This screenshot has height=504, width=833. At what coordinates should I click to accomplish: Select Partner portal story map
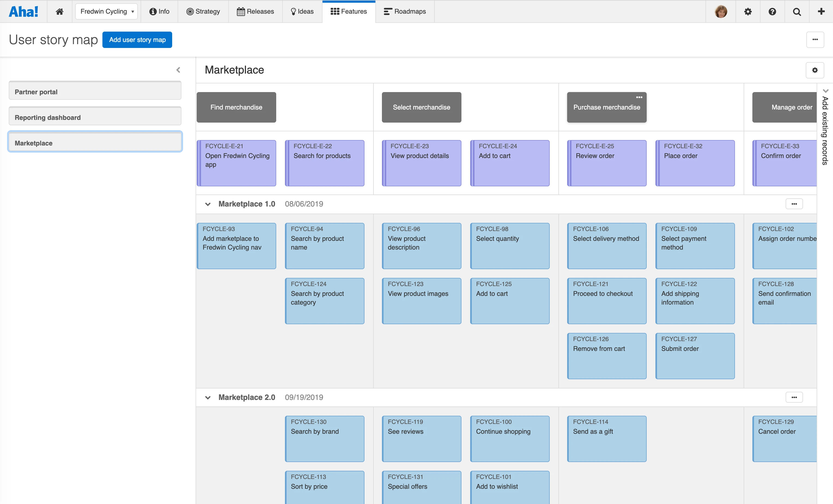(x=95, y=92)
